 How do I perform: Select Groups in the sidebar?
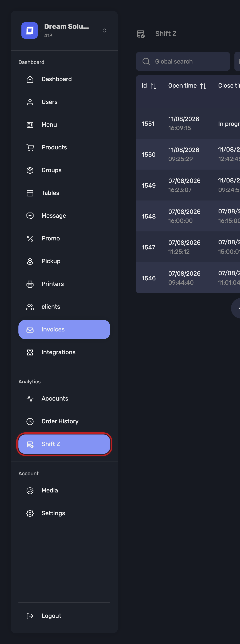click(x=51, y=170)
